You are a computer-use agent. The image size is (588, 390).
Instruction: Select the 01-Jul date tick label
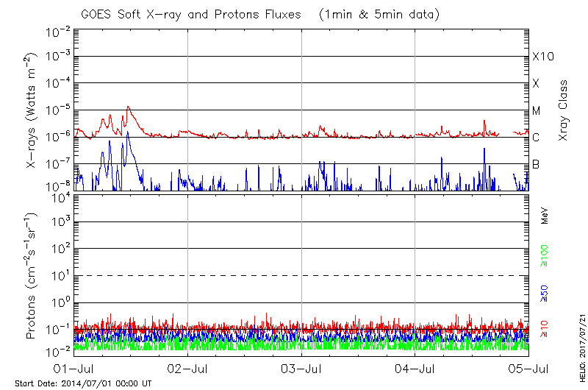[x=74, y=368]
